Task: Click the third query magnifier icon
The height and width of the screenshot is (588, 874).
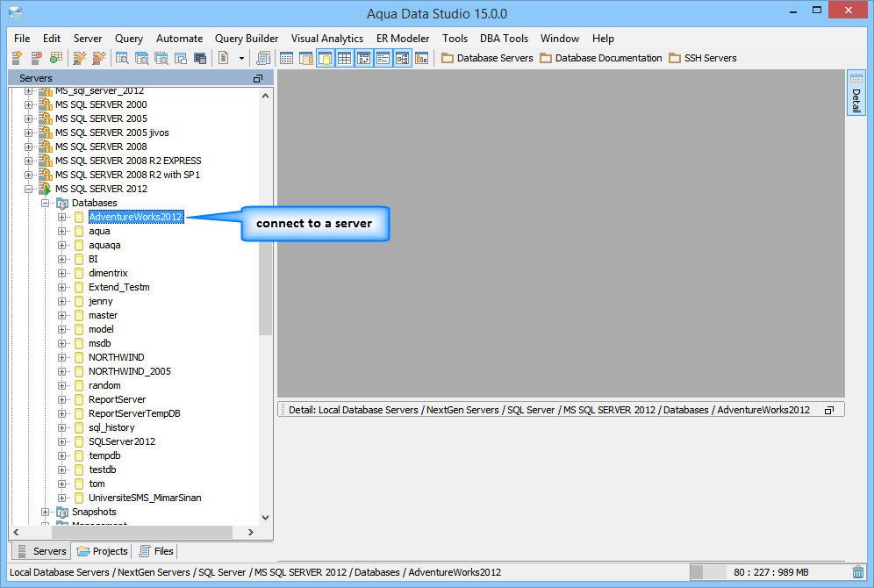Action: 161,57
